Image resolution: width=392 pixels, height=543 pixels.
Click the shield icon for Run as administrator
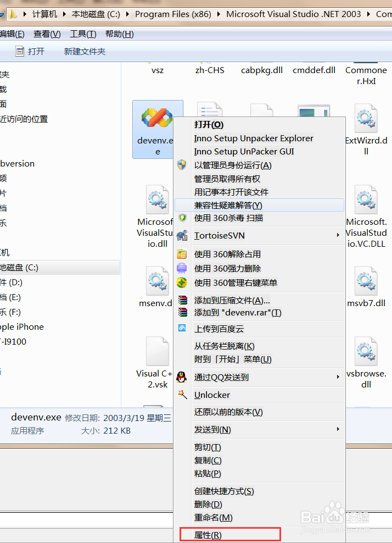(x=182, y=165)
